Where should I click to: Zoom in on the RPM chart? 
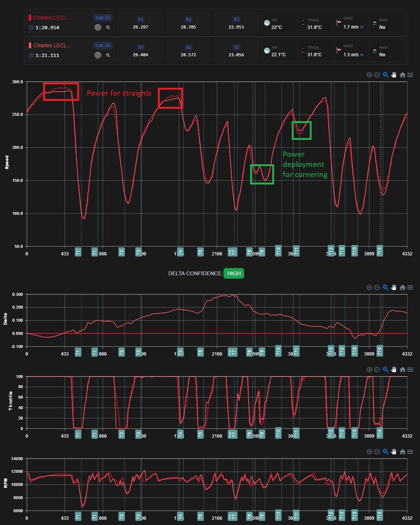coord(369,452)
